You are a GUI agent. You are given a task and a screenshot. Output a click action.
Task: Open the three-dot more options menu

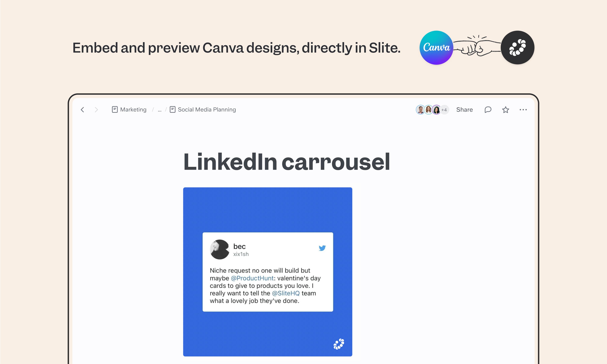523,110
